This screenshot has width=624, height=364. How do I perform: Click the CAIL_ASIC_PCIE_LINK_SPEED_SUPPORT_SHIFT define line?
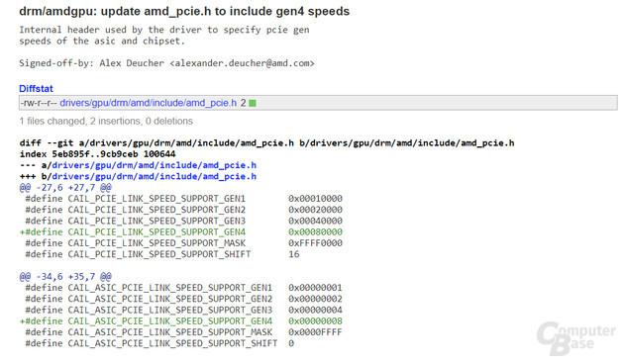pyautogui.click(x=159, y=343)
